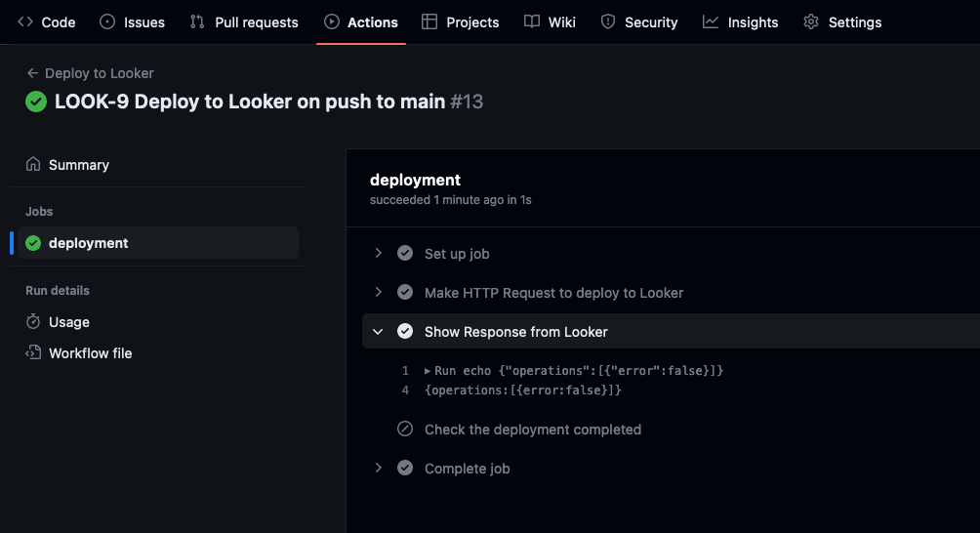Screen dimensions: 980x533
Task: Click the Insights graph icon
Action: 710,21
